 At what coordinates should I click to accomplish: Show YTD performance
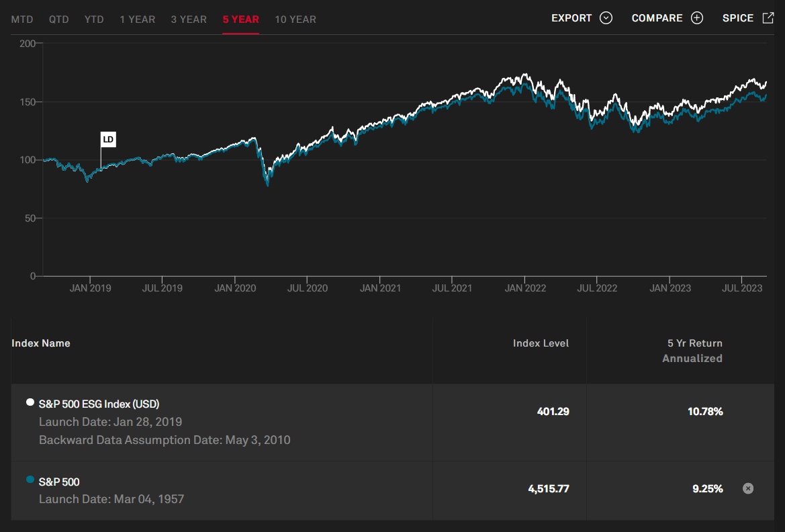[94, 19]
